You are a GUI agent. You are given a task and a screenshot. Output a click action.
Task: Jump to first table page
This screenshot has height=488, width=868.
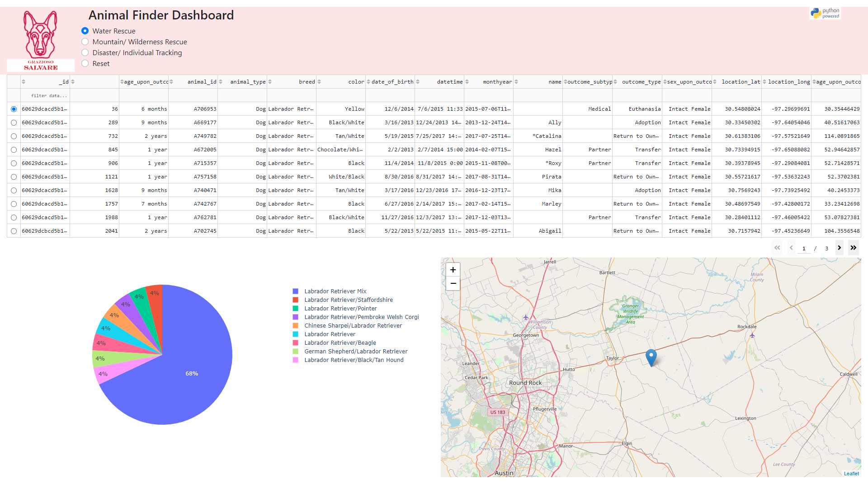(x=777, y=248)
